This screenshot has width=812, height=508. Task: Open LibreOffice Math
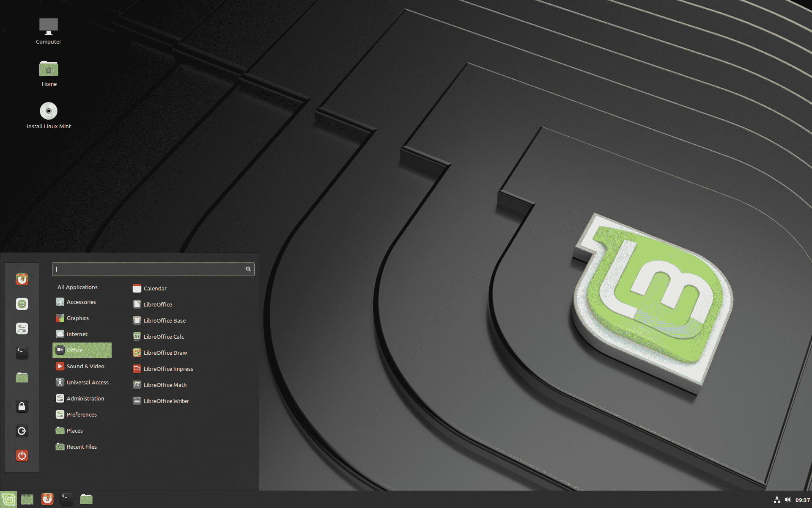click(165, 384)
